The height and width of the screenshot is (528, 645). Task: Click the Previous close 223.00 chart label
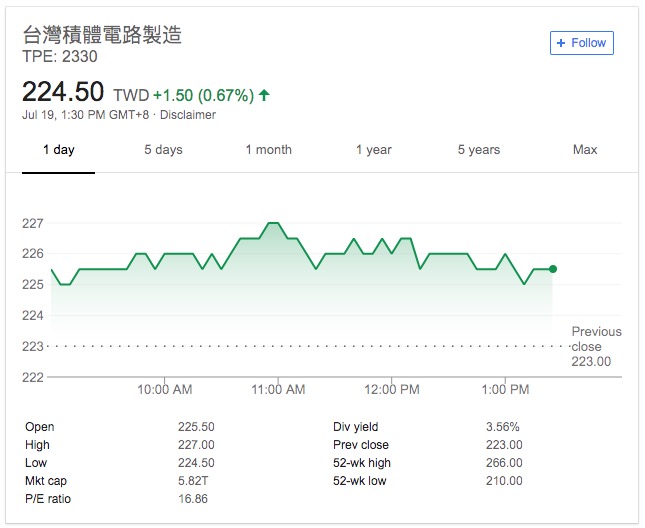tap(596, 346)
